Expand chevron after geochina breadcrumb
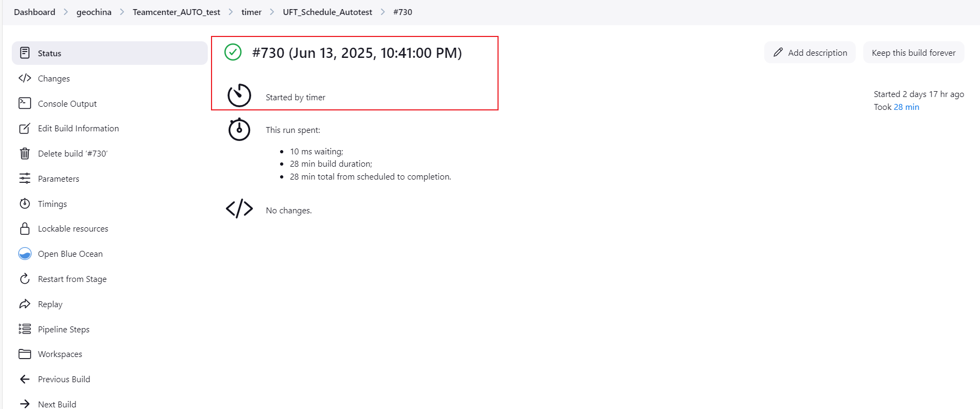The height and width of the screenshot is (409, 980). point(122,12)
